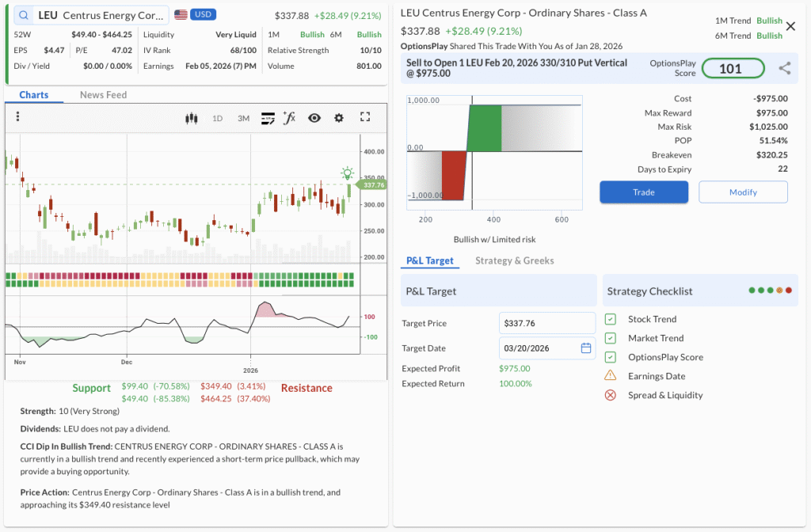
Task: Toggle the Stock Trend checklist checkbox
Action: pyautogui.click(x=611, y=319)
